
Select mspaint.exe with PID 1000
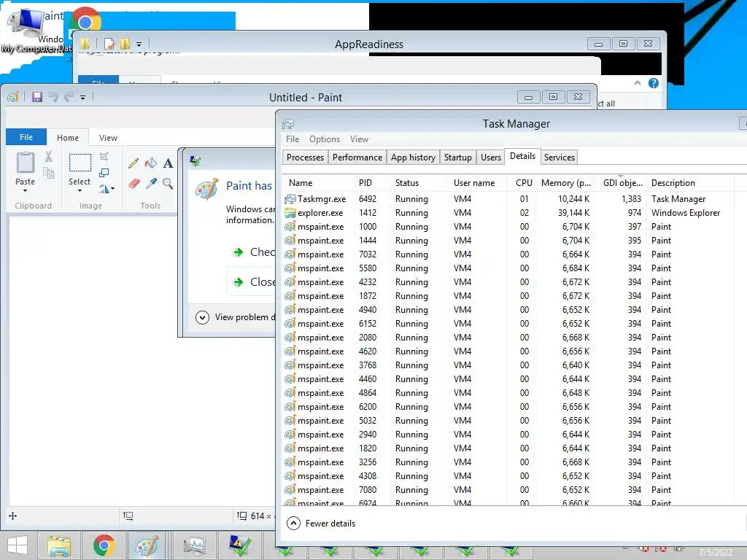pos(514,227)
